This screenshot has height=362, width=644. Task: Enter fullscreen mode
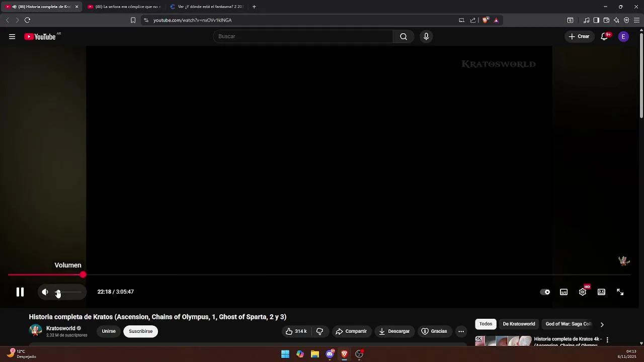620,292
